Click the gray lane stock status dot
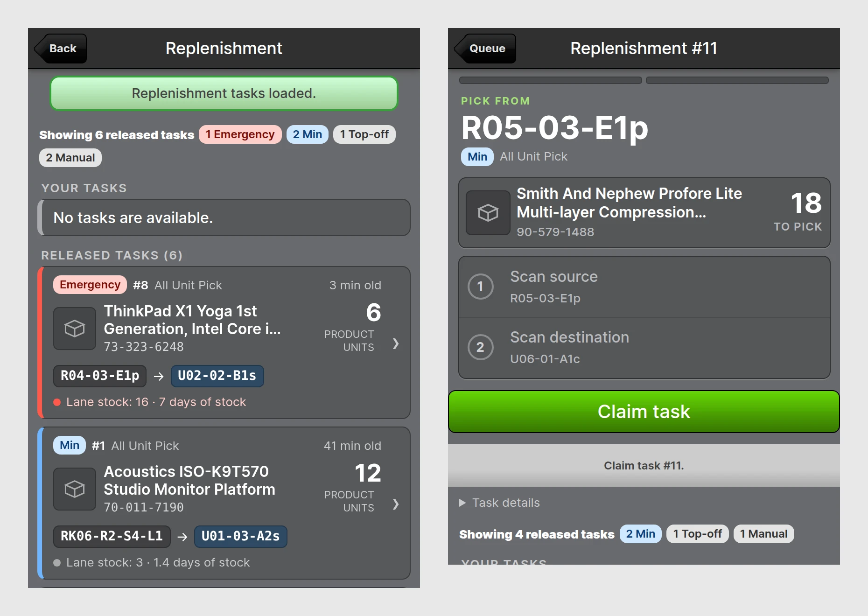This screenshot has width=868, height=616. (x=57, y=563)
